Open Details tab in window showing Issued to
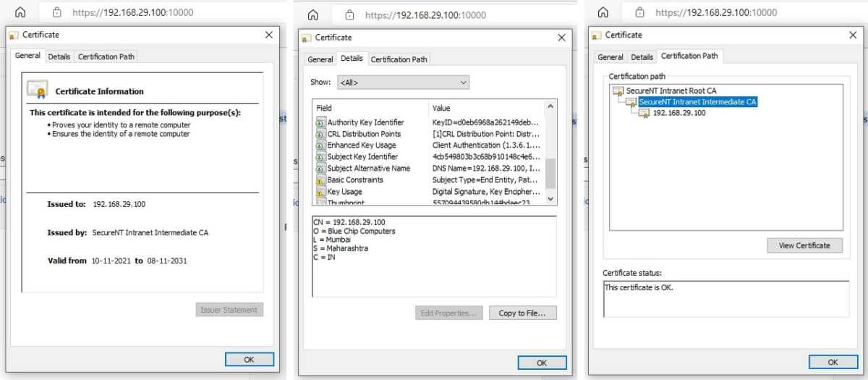Viewport: 868px width, 380px height. (59, 56)
